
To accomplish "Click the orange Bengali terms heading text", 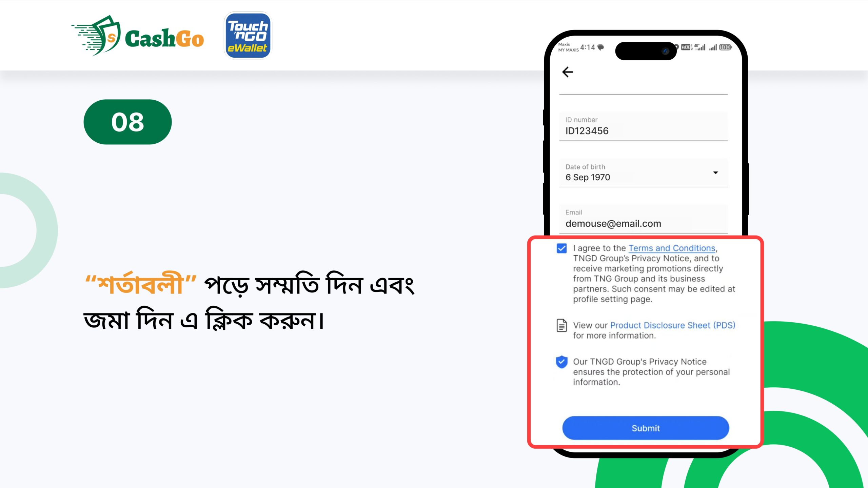I will pyautogui.click(x=141, y=284).
